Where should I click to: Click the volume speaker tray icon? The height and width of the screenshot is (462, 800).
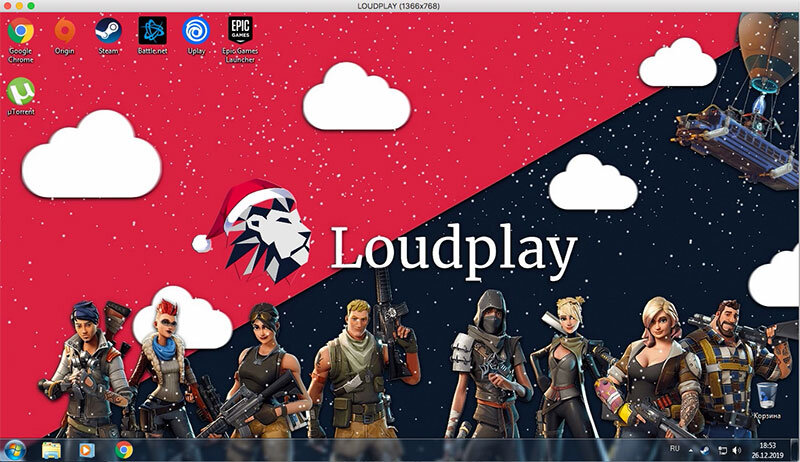[737, 450]
